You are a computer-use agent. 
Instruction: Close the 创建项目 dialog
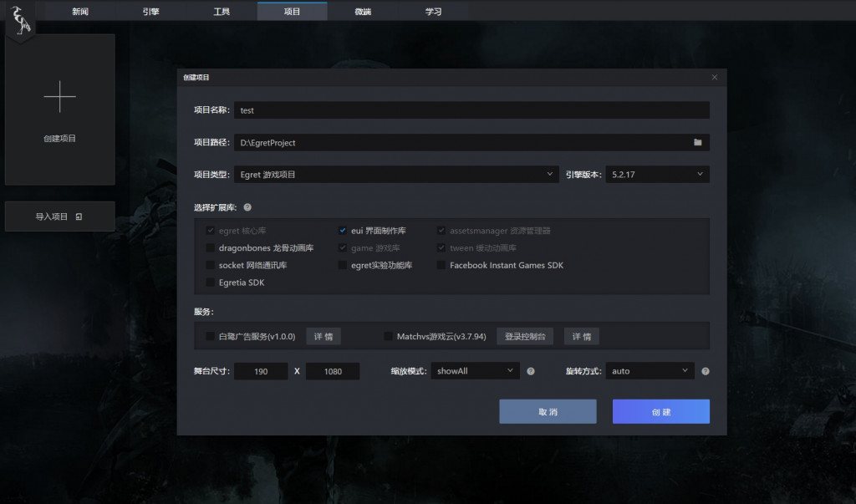point(715,77)
